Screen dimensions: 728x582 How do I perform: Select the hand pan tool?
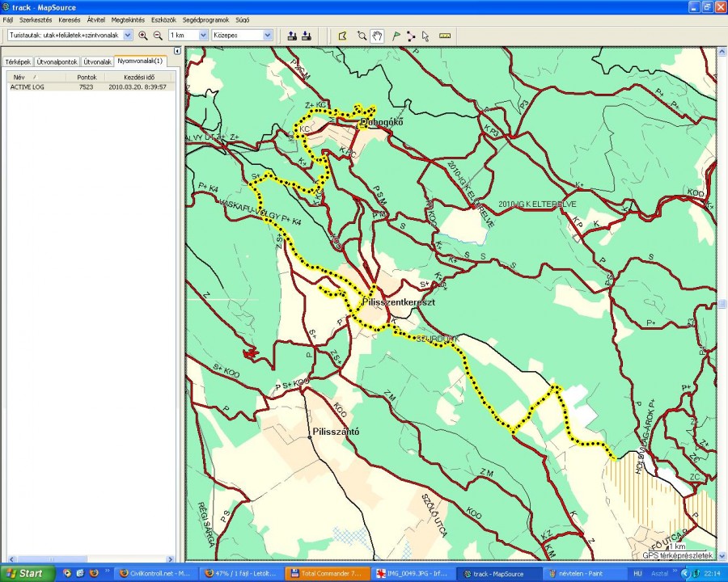377,36
